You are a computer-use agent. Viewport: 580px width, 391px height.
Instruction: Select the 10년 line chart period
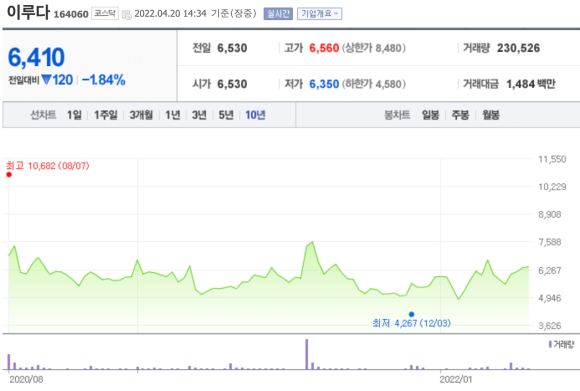[x=255, y=115]
